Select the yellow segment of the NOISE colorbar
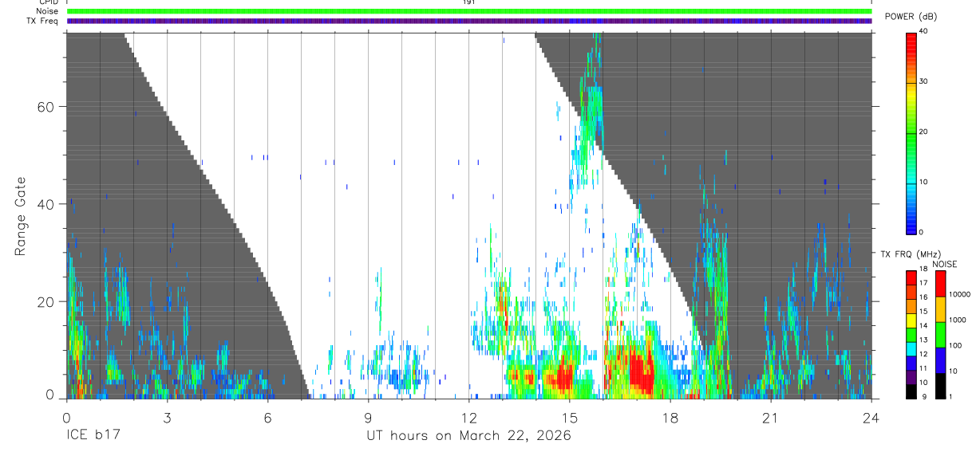 [939, 309]
